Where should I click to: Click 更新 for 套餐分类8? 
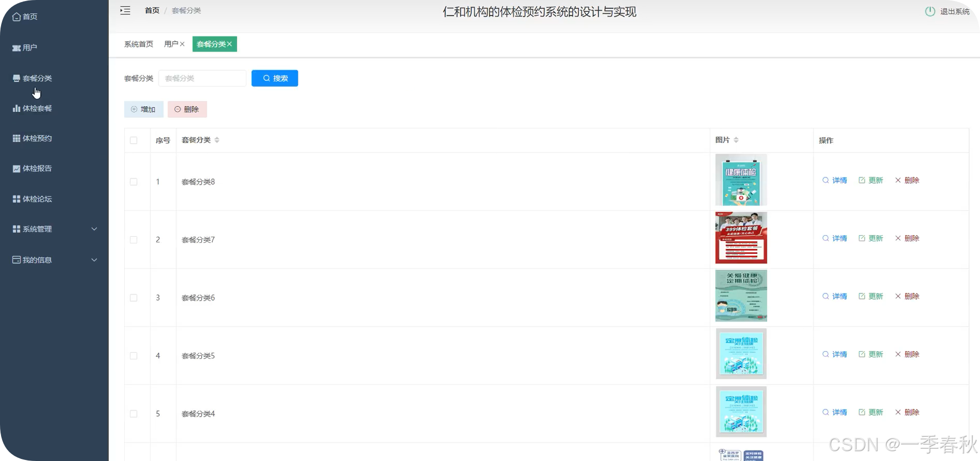[x=871, y=180]
